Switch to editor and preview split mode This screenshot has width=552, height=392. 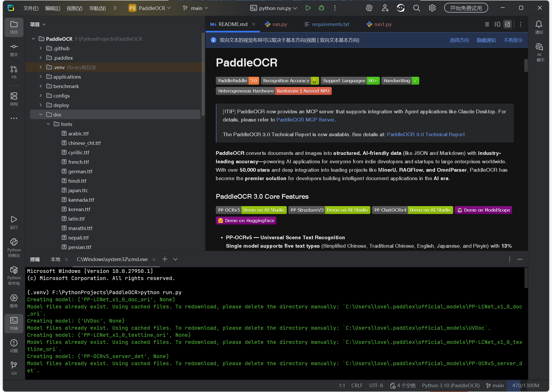tap(497, 24)
